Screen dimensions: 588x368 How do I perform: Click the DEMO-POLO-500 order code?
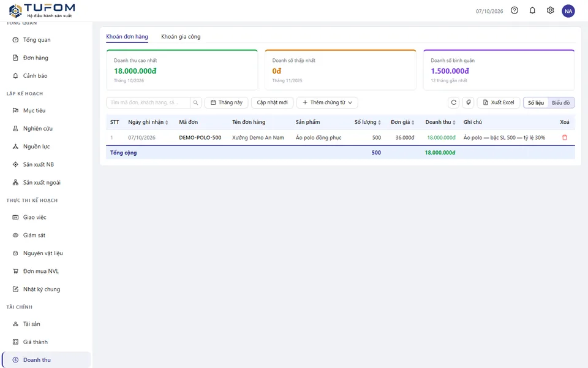[200, 137]
